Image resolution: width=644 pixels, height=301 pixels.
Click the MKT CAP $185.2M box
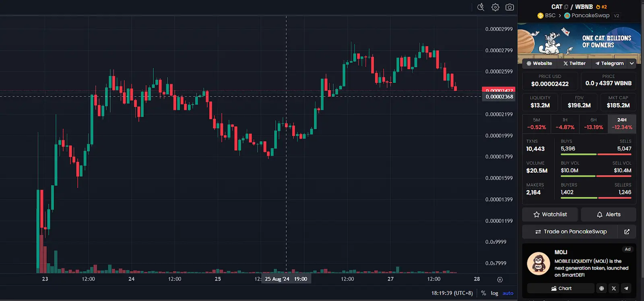[618, 102]
